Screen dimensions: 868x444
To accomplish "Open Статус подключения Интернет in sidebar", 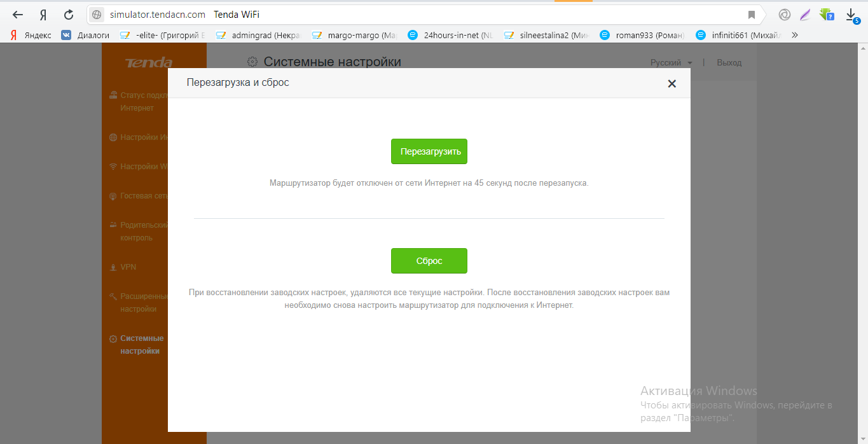I will click(137, 102).
